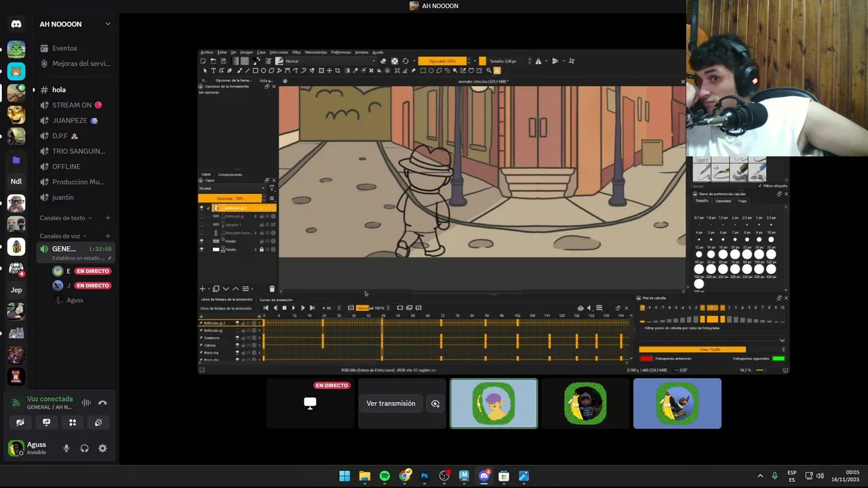Image resolution: width=868 pixels, height=488 pixels.
Task: Click the wrap-around mode icon
Action: point(571,61)
